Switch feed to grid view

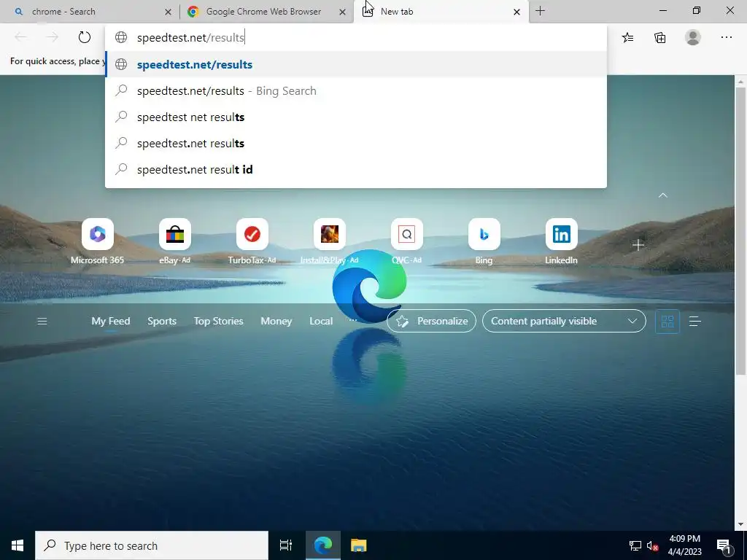pos(667,322)
